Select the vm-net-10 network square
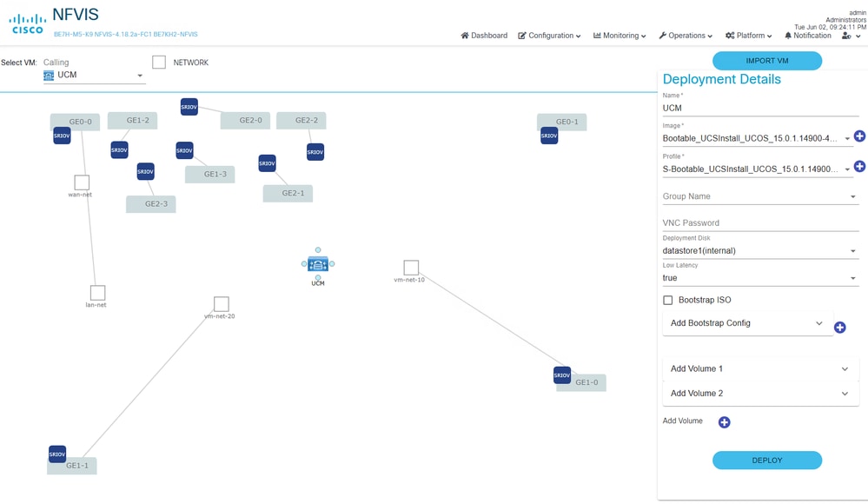Viewport: 868px width, 504px height. click(x=411, y=268)
